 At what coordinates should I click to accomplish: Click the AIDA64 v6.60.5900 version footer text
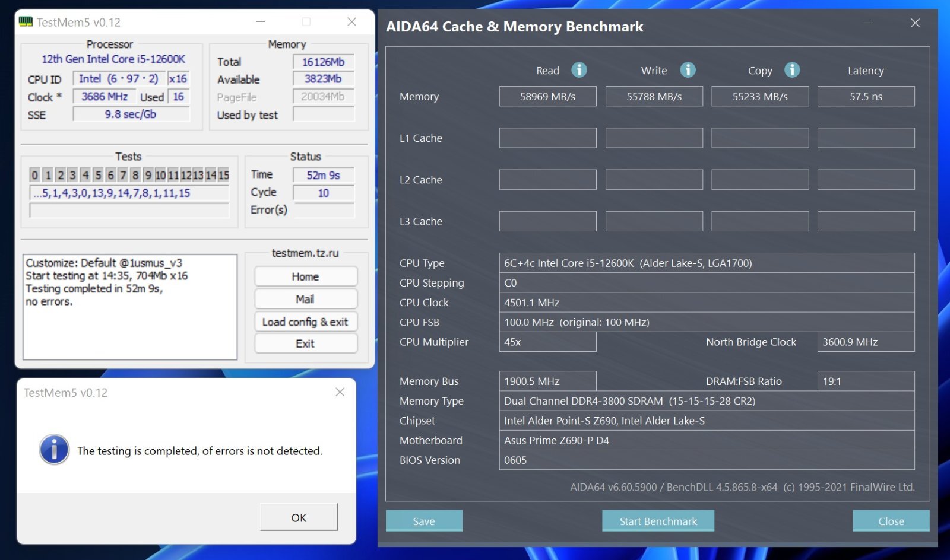tap(742, 487)
